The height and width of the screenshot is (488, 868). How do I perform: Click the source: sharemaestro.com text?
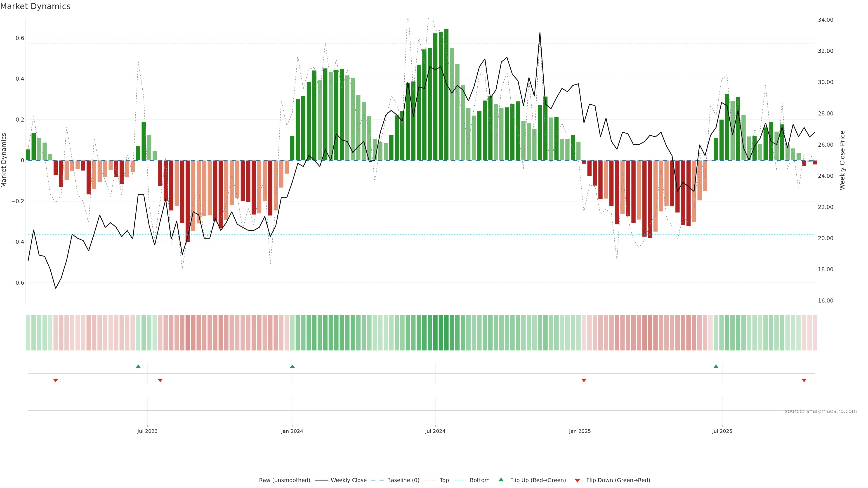821,411
